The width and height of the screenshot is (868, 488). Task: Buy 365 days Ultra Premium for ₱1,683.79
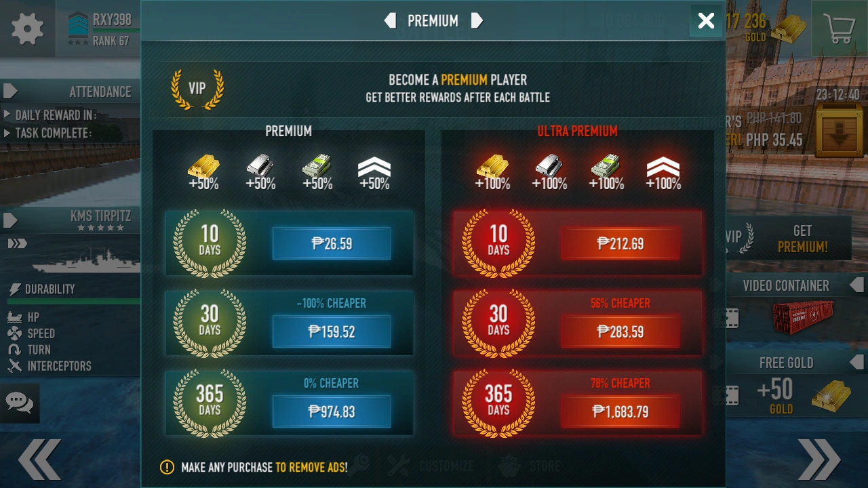click(620, 411)
